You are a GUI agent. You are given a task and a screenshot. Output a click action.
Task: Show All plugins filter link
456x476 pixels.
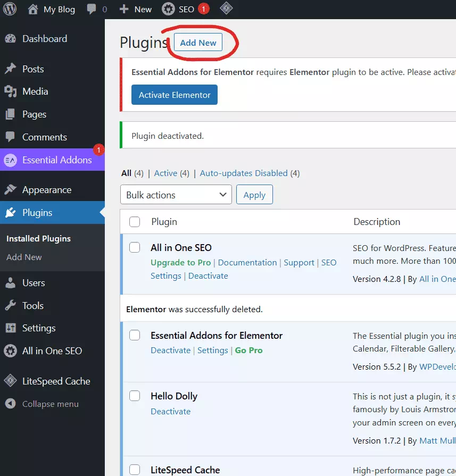click(x=127, y=173)
